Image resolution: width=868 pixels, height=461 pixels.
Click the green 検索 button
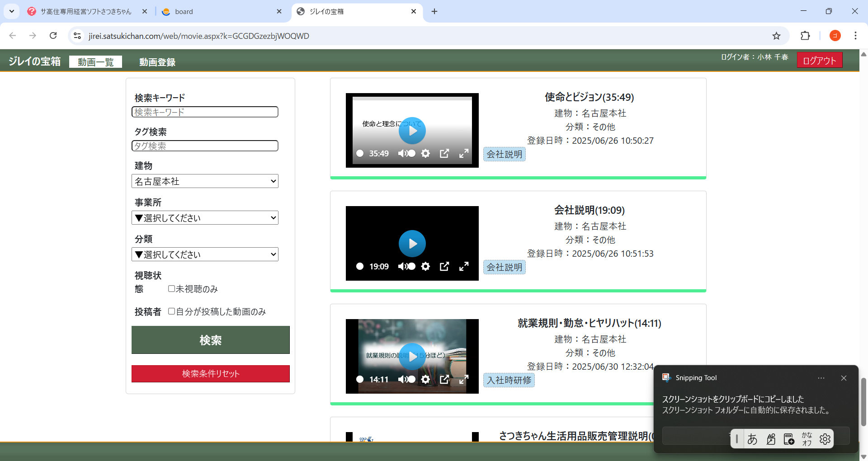[210, 340]
